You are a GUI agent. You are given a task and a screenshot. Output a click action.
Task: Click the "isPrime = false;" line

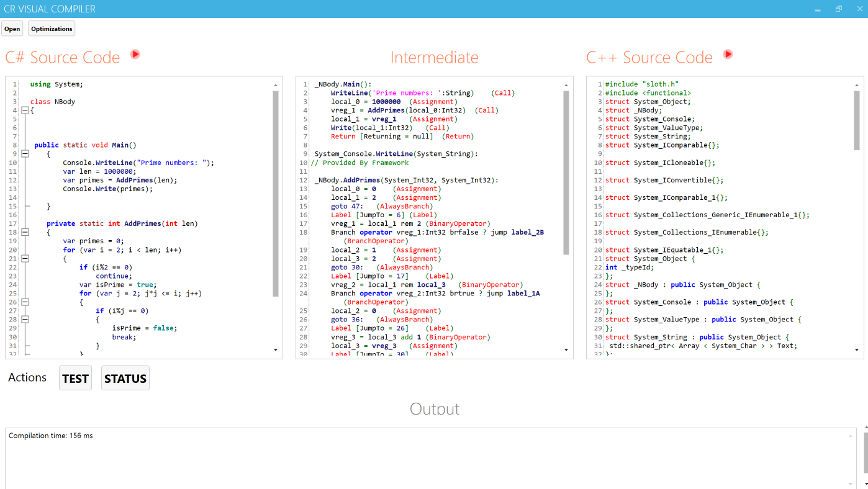coord(144,328)
